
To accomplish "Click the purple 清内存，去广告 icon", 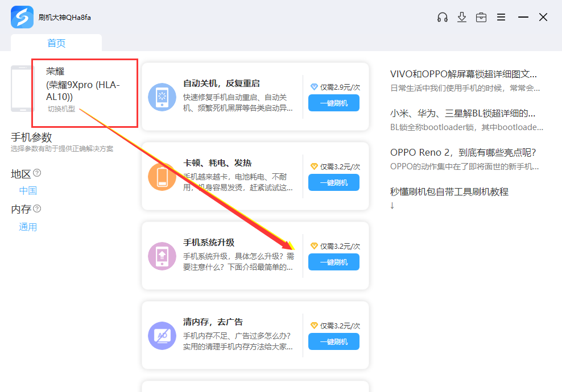I will pos(162,335).
